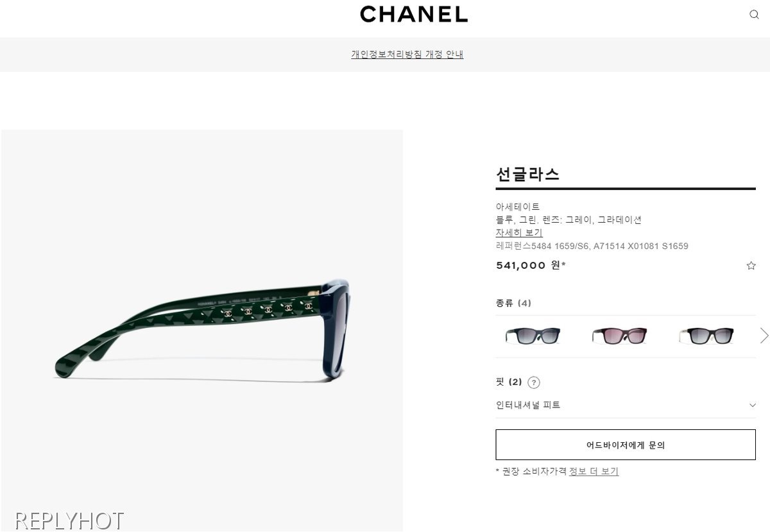Click the 레퍼런스 reference number text
This screenshot has width=770, height=532.
coord(592,246)
